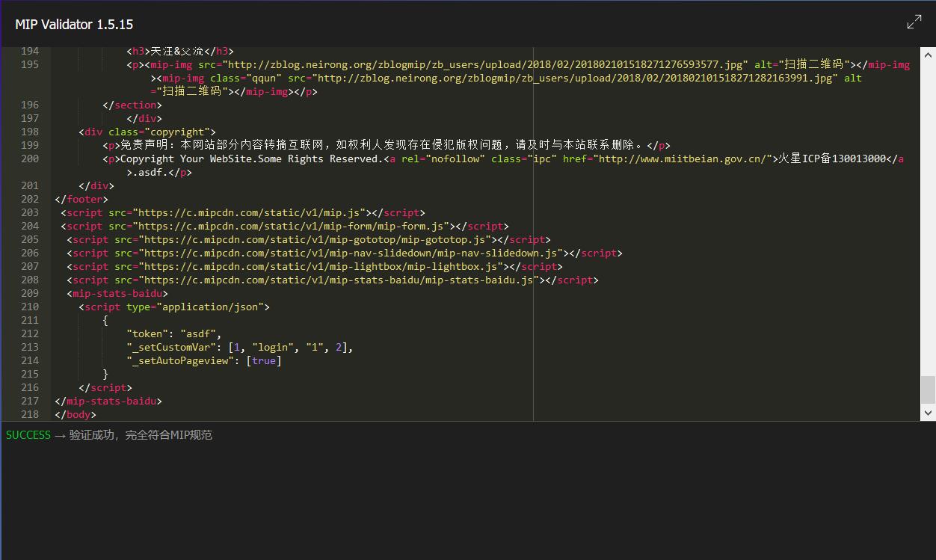Click the closing section tag
This screenshot has width=936, height=560.
pos(132,105)
